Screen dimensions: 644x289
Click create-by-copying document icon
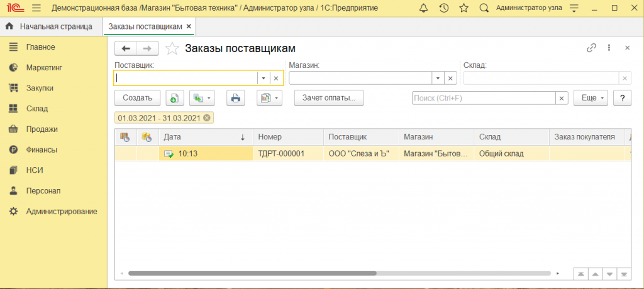click(x=175, y=98)
